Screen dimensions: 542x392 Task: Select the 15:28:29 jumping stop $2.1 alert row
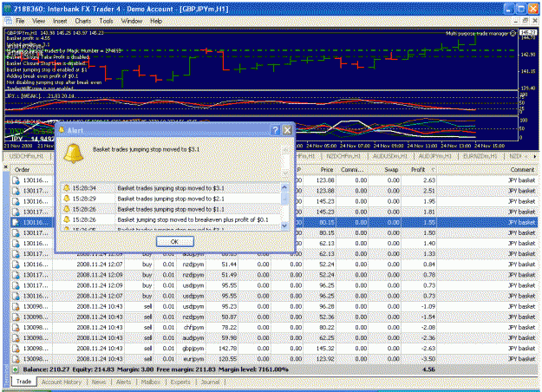coord(171,199)
